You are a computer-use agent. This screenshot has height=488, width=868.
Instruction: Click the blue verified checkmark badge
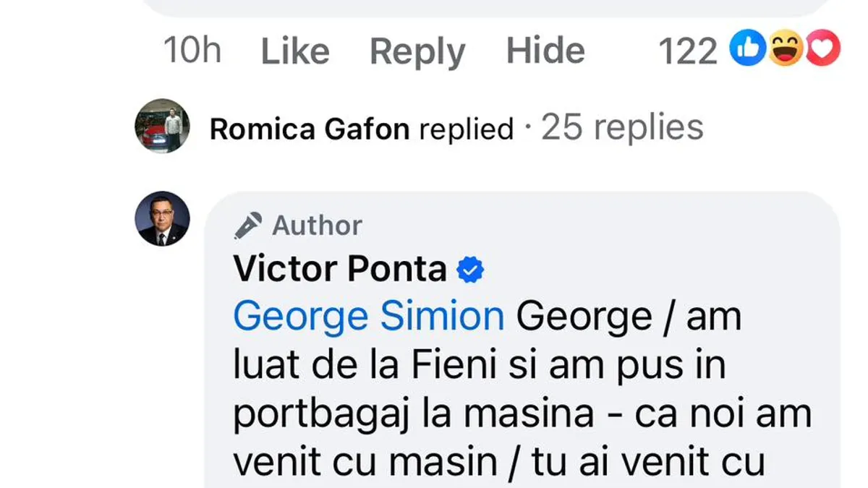point(471,270)
